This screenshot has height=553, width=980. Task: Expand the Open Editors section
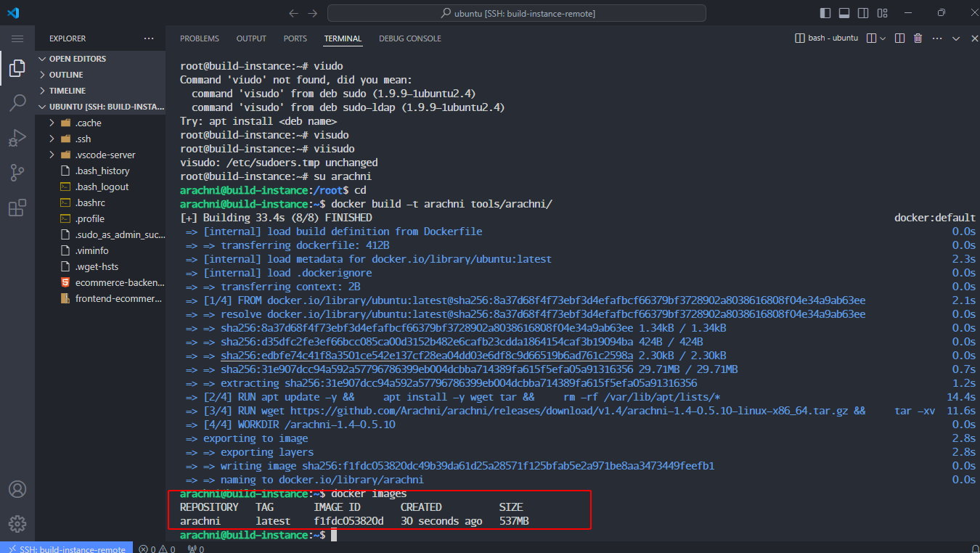100,59
